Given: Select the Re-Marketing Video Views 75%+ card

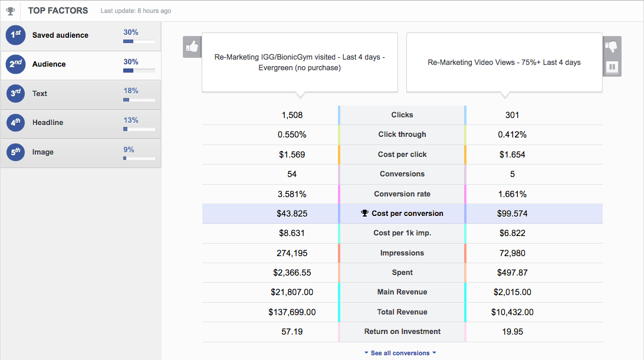Looking at the screenshot, I should click(504, 63).
